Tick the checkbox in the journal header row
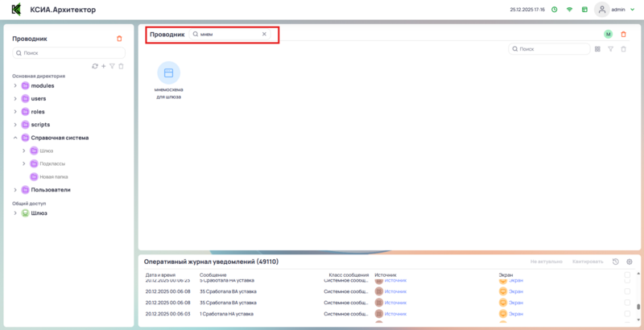 (627, 275)
